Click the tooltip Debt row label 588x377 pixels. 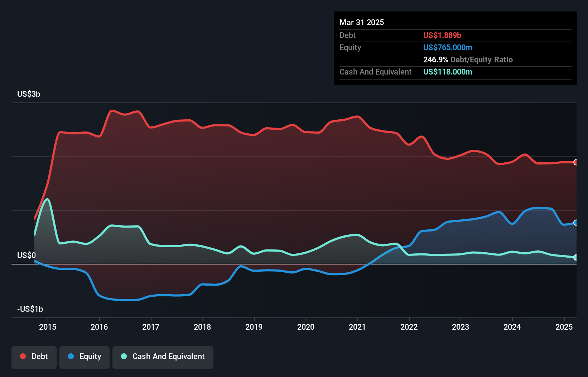(347, 35)
